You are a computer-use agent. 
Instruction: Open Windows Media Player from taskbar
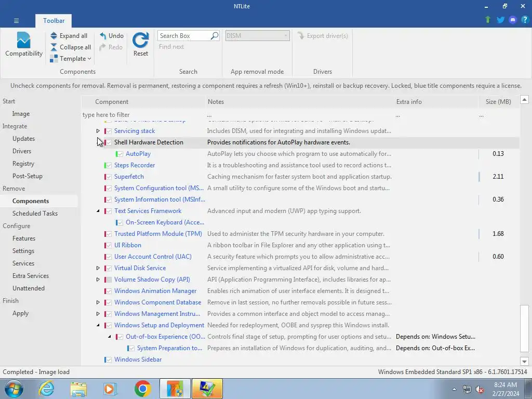[x=110, y=389]
